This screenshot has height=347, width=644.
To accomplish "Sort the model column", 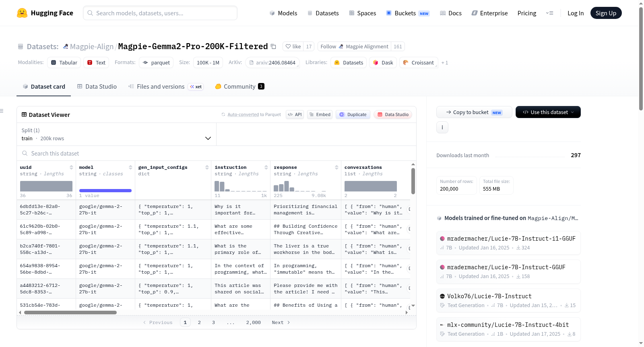I will [130, 167].
